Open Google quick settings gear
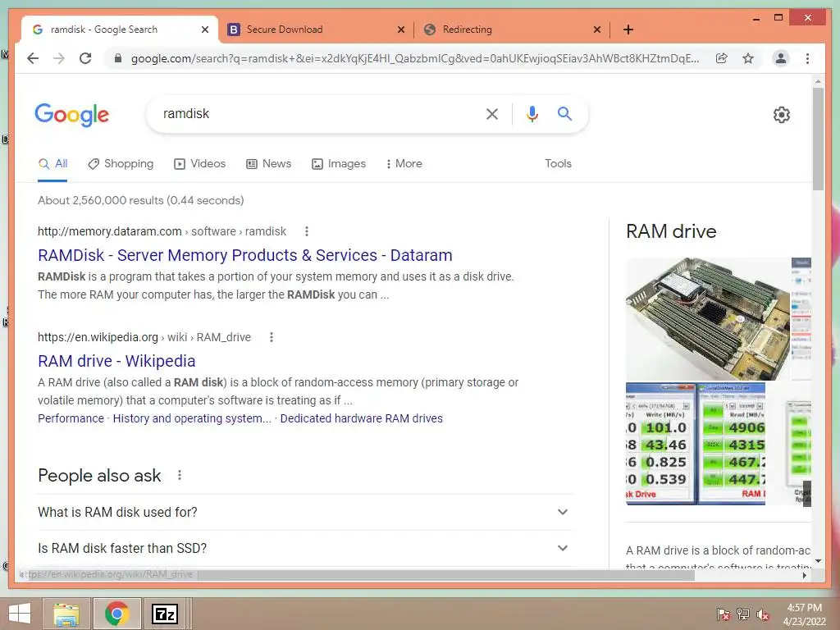This screenshot has width=840, height=630. point(782,115)
